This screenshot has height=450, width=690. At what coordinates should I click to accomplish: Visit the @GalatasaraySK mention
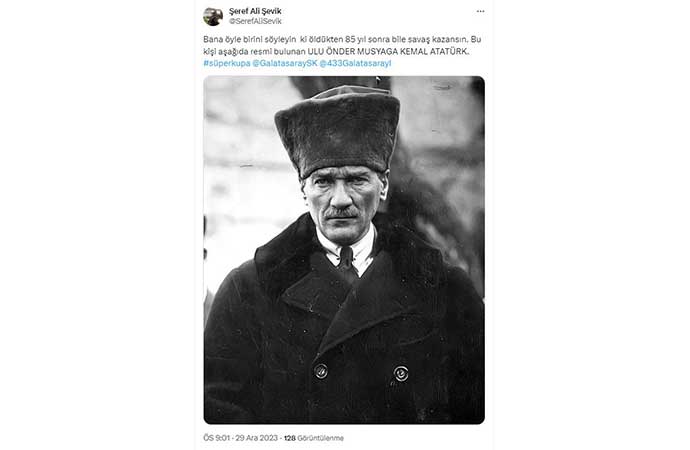(285, 63)
